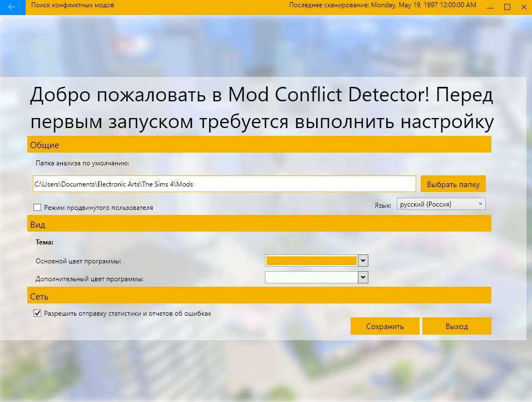This screenshot has width=532, height=402.
Task: Go back using the arrow icon
Action: [12, 7]
